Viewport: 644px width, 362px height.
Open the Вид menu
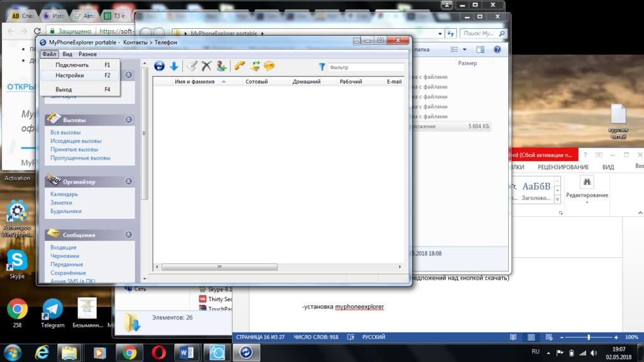click(x=67, y=55)
